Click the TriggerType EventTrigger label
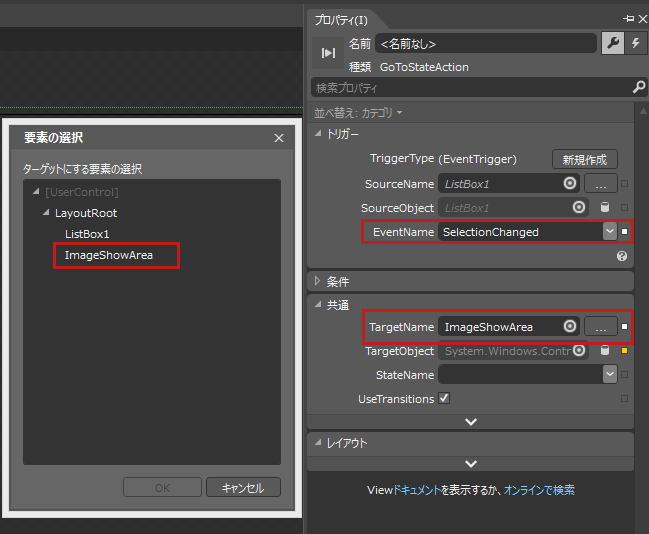The image size is (649, 534). [477, 159]
